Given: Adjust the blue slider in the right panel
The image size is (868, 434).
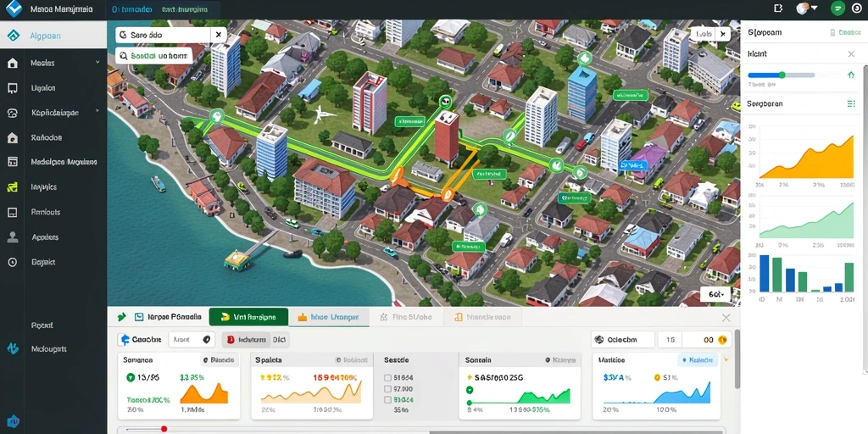Looking at the screenshot, I should pyautogui.click(x=781, y=75).
